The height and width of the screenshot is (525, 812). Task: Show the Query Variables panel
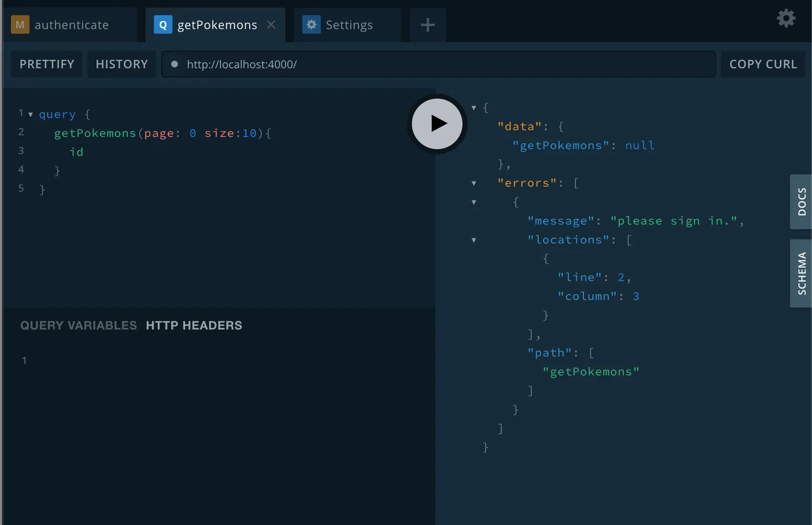click(79, 326)
